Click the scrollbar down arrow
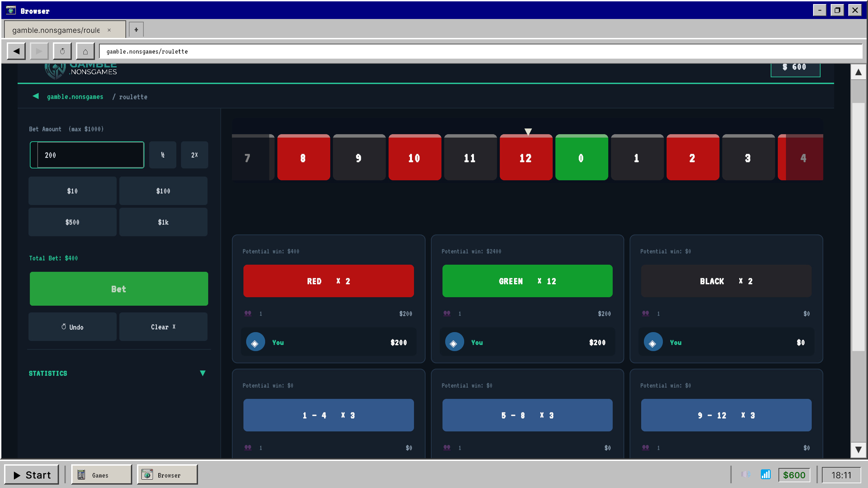 coord(858,450)
